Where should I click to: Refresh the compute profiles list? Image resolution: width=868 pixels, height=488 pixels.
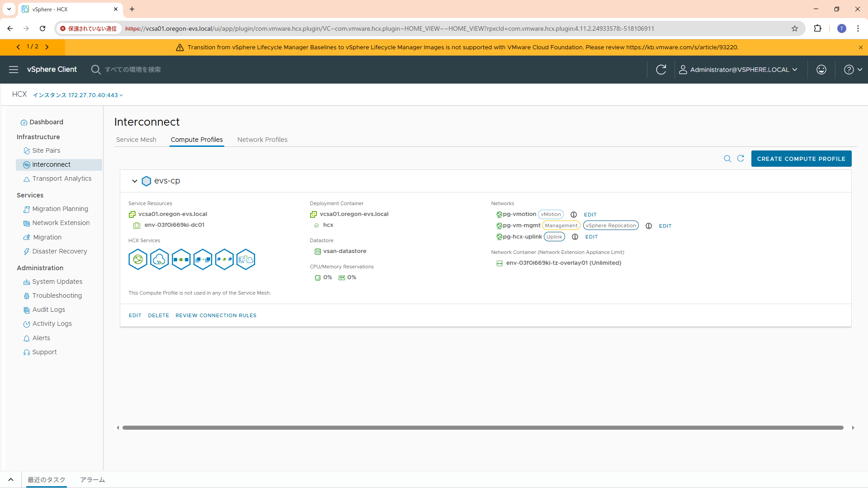[x=741, y=158]
